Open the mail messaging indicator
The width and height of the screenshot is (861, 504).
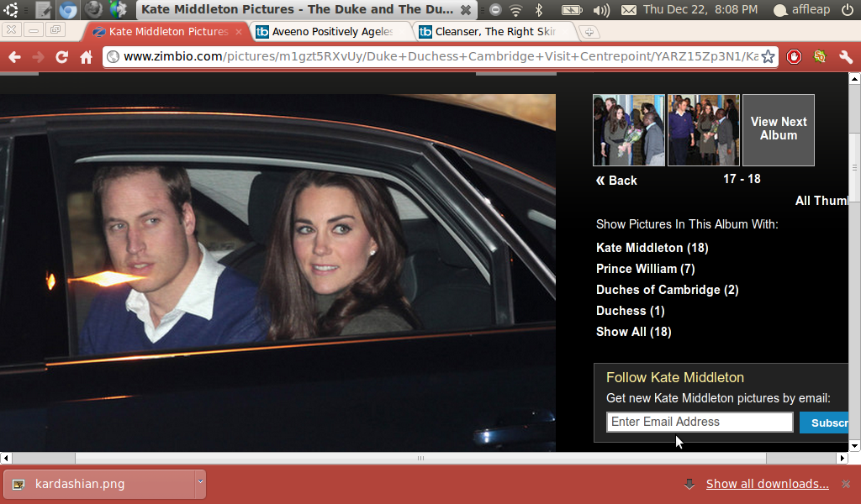point(629,10)
